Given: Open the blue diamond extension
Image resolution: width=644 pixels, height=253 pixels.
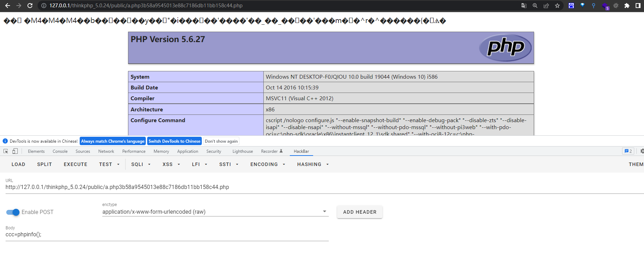Looking at the screenshot, I should click(x=582, y=5).
